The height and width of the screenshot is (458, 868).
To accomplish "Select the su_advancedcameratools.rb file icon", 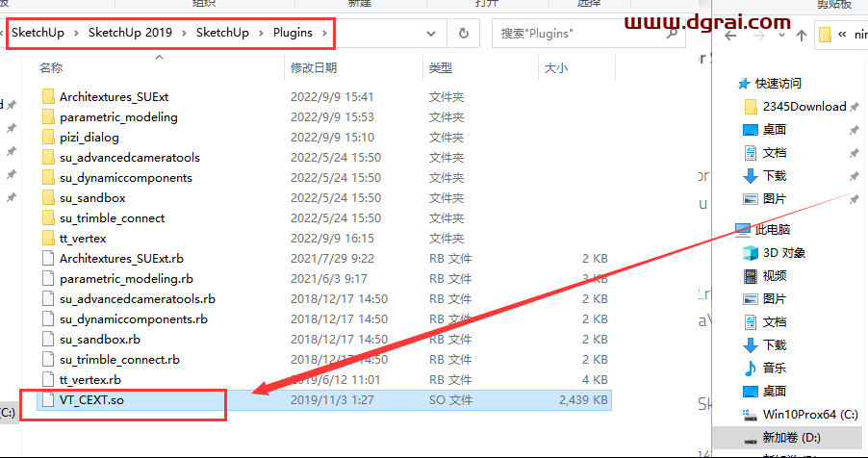I will tap(49, 299).
